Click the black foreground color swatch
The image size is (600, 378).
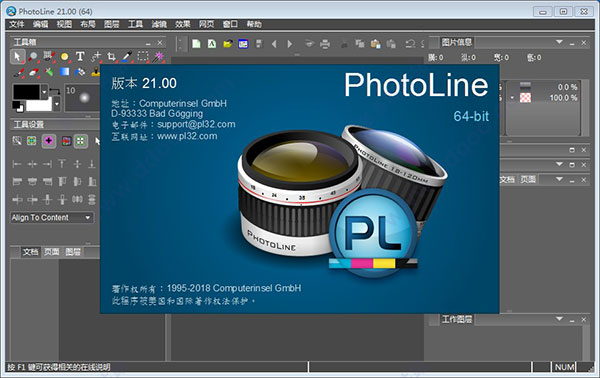26,92
